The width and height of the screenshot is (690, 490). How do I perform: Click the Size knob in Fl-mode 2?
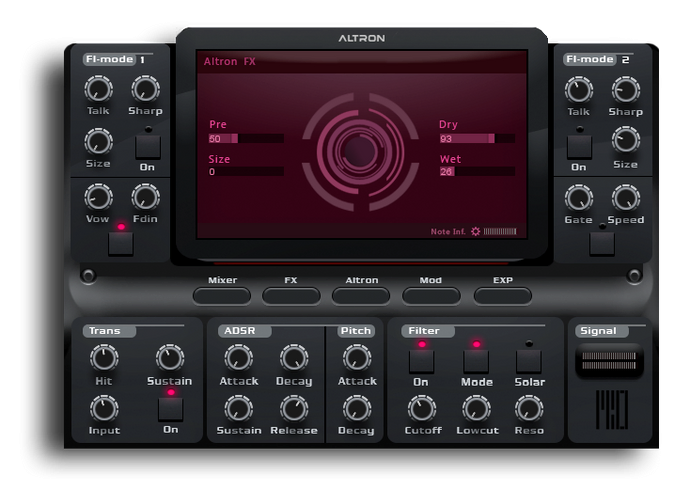[x=626, y=141]
